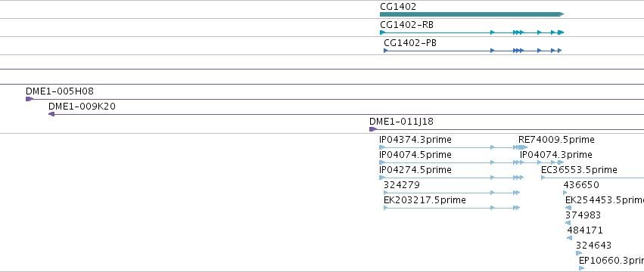Click the EK254453.5prime reverse arrow

click(568, 208)
